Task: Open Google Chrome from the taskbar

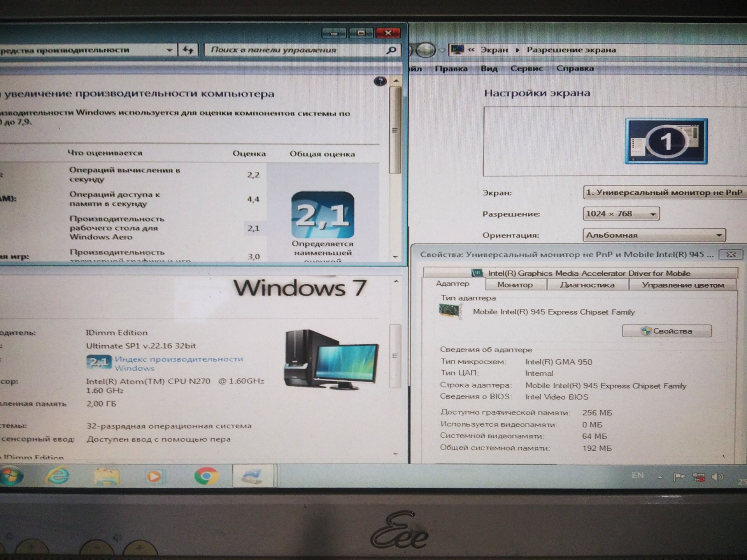Action: 206,476
